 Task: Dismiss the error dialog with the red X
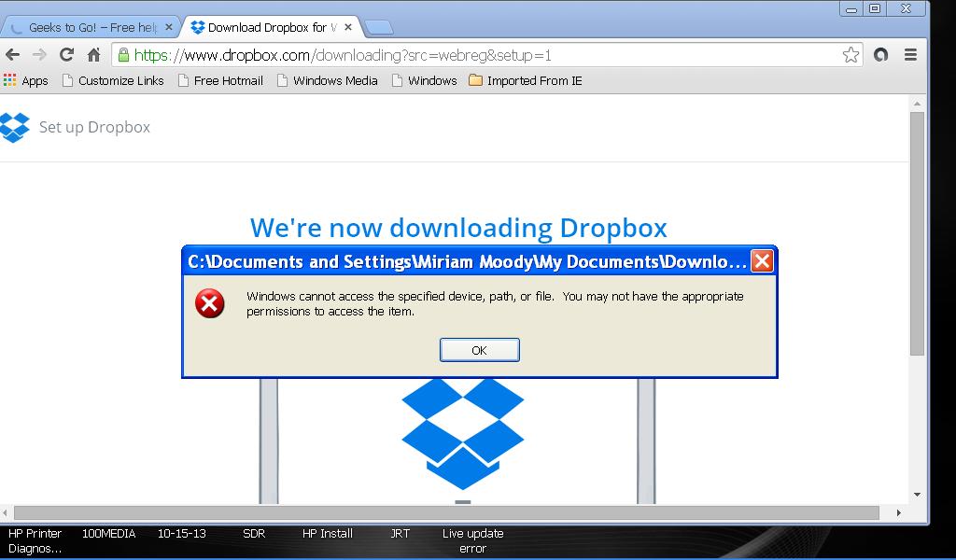762,261
